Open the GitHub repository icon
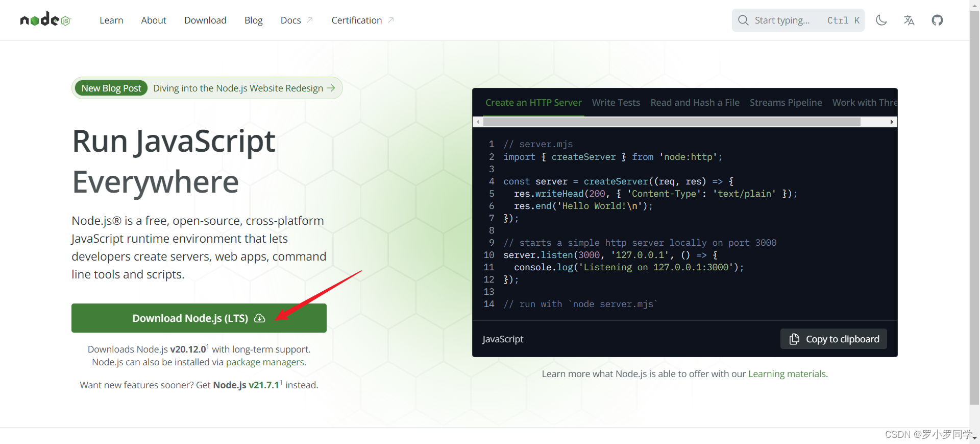Image resolution: width=980 pixels, height=444 pixels. pos(937,20)
